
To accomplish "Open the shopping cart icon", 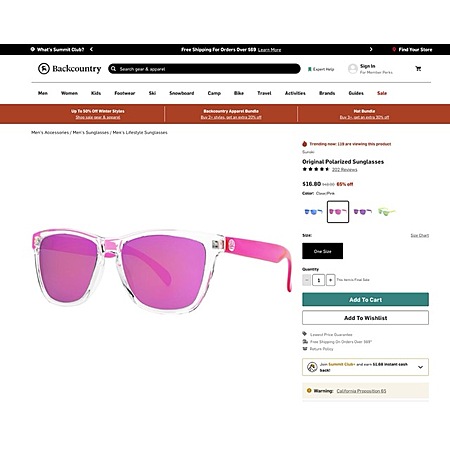I will click(418, 69).
